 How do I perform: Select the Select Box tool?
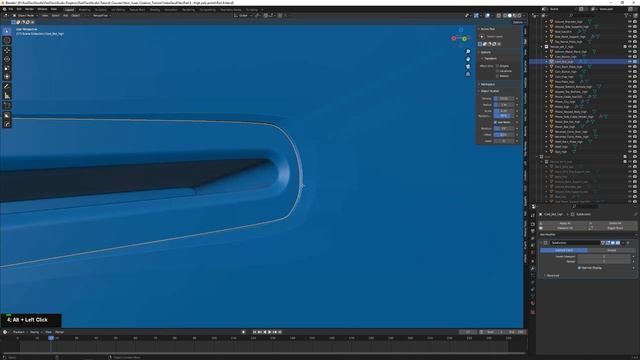(7, 31)
